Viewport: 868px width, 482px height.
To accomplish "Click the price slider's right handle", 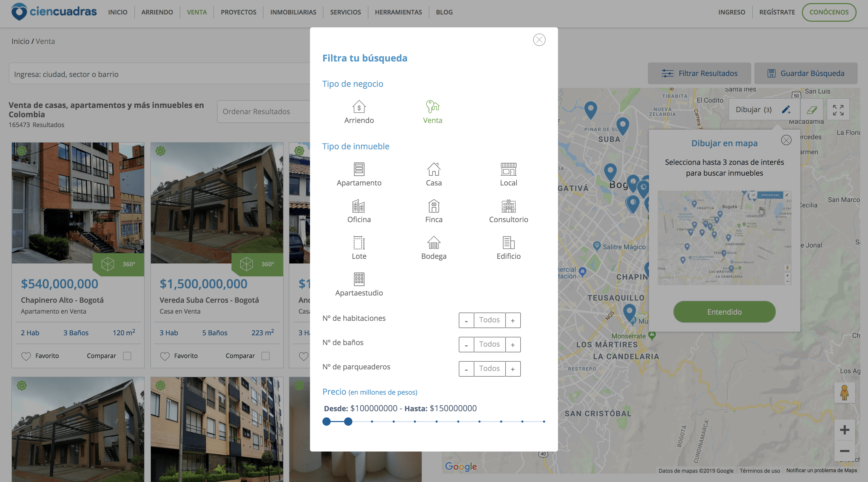I will point(348,421).
